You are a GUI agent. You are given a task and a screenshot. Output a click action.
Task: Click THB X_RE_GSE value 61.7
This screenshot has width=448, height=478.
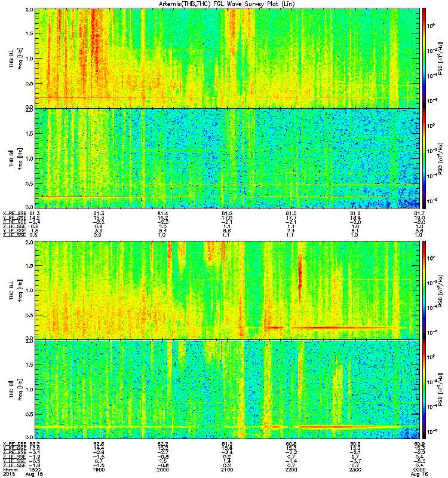click(x=419, y=213)
